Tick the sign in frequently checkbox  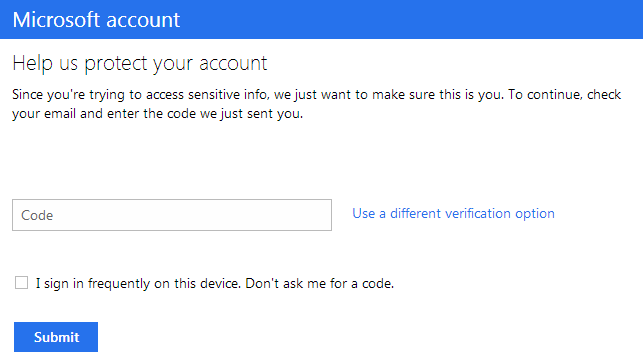21,283
